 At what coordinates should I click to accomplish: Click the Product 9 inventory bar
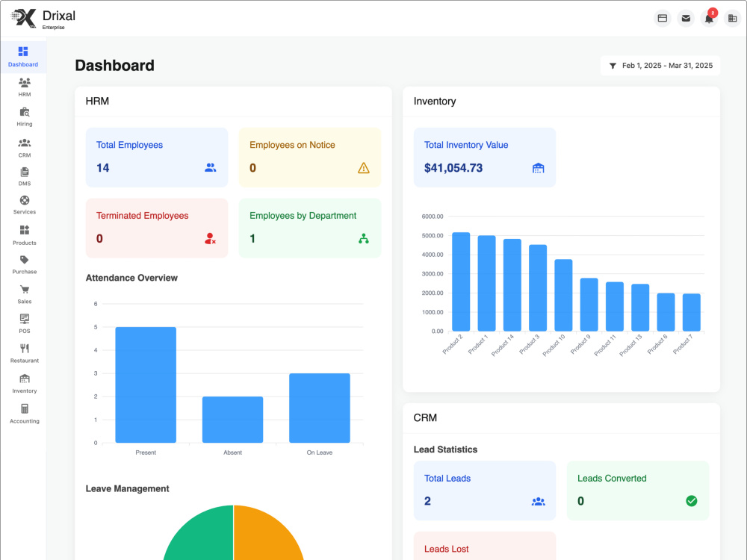589,305
